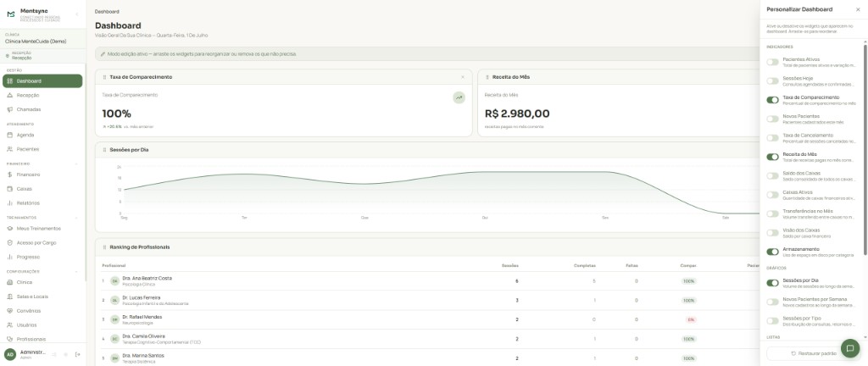Click the R$ 2.980,00 revenue value
This screenshot has width=868, height=366.
point(517,114)
